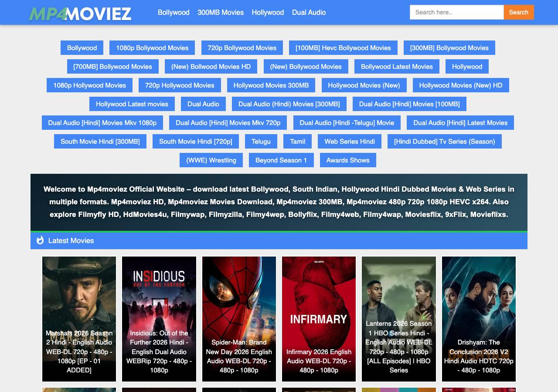Open Dual Audio [Hindi] Movies Mkv 720p
This screenshot has width=558, height=392.
(x=228, y=123)
